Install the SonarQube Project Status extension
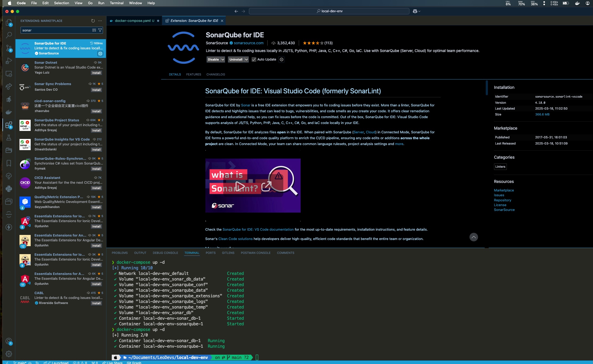 coord(96,130)
